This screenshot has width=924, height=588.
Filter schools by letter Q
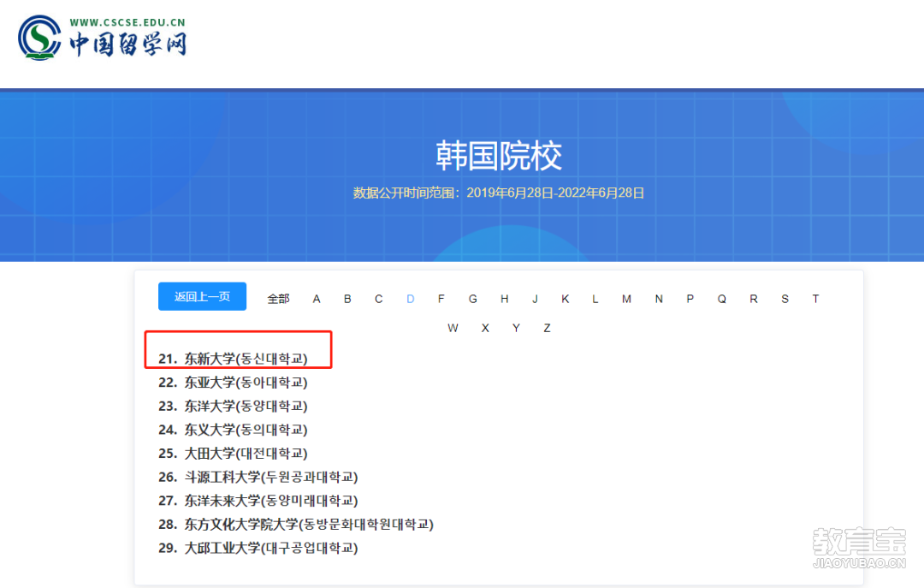point(722,299)
